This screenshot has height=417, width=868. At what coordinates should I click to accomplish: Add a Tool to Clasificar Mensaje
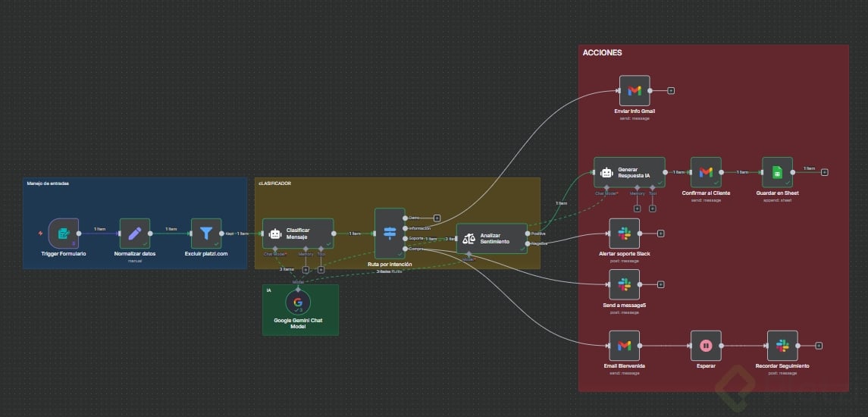click(321, 270)
